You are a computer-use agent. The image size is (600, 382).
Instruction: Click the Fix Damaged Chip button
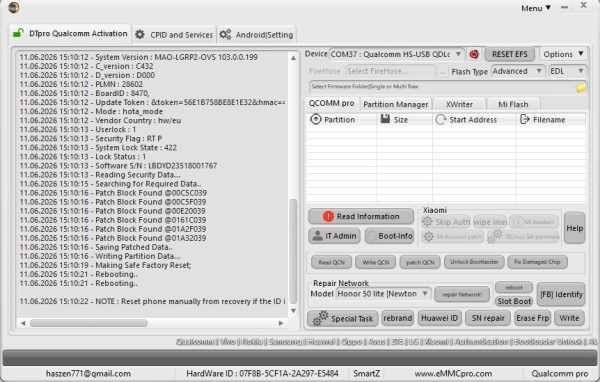[x=537, y=262]
